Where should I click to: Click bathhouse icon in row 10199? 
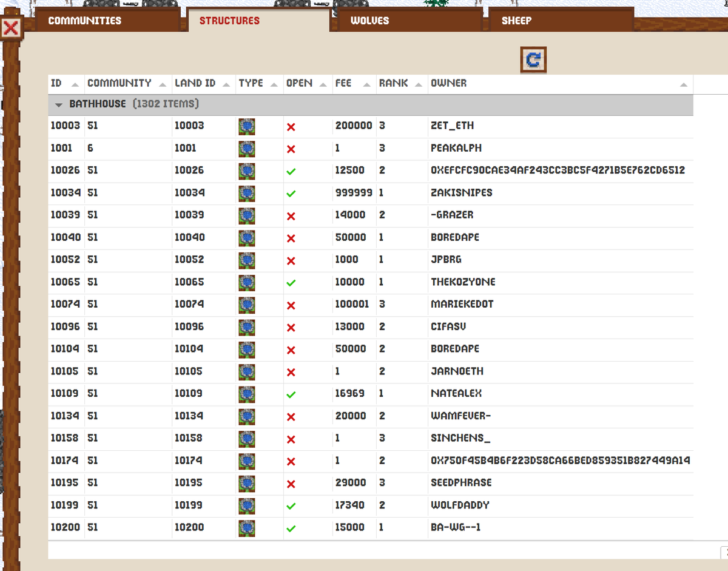246,505
